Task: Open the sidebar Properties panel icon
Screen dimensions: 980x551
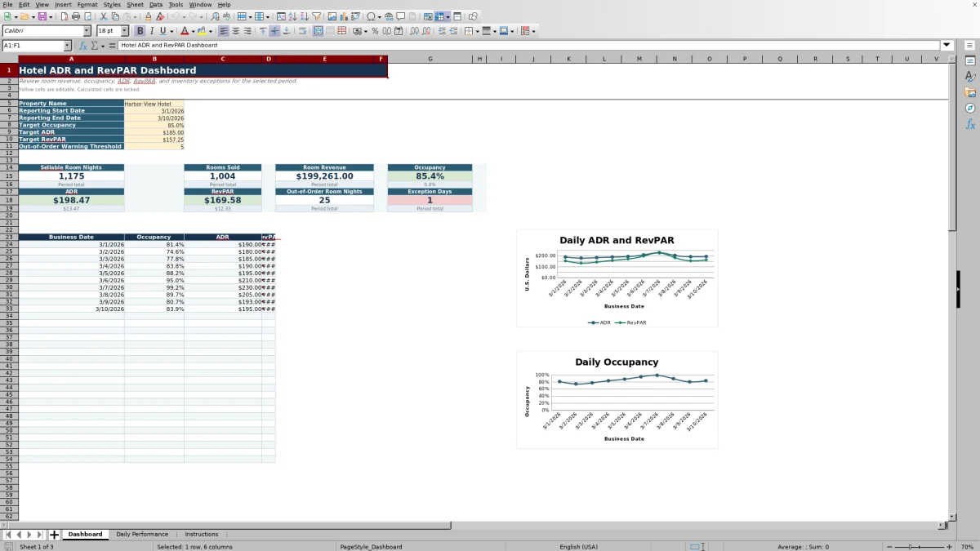Action: pyautogui.click(x=970, y=61)
